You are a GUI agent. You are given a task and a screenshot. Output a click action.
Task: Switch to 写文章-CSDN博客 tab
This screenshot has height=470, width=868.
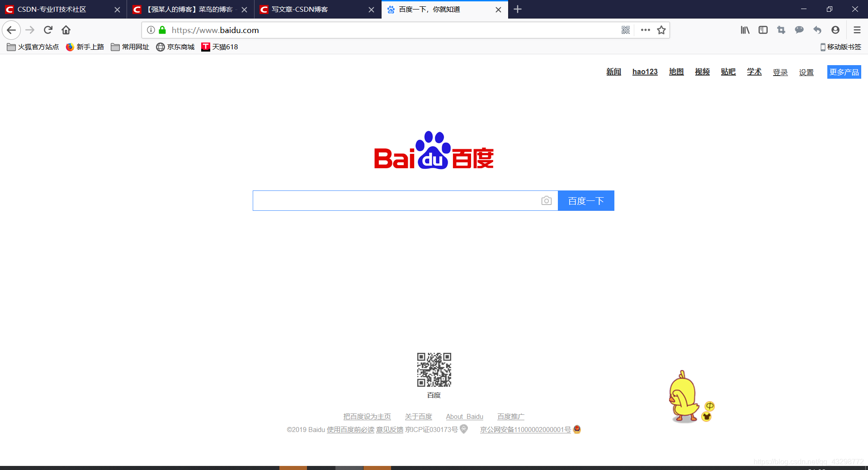click(318, 9)
